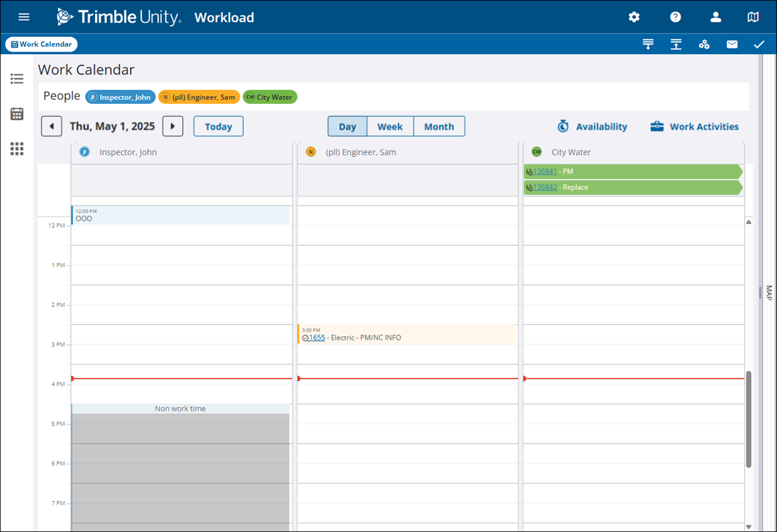777x532 pixels.
Task: Switch to Month view
Action: pos(439,126)
